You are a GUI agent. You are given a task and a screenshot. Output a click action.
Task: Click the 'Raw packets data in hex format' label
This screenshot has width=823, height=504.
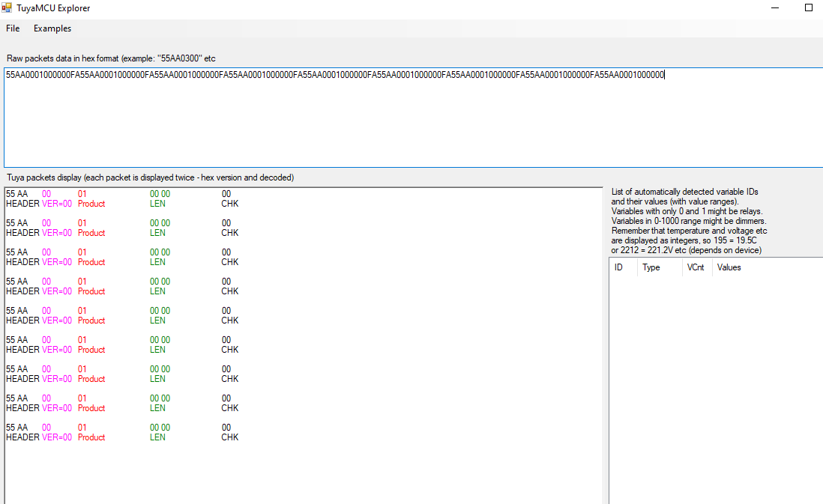tap(111, 58)
